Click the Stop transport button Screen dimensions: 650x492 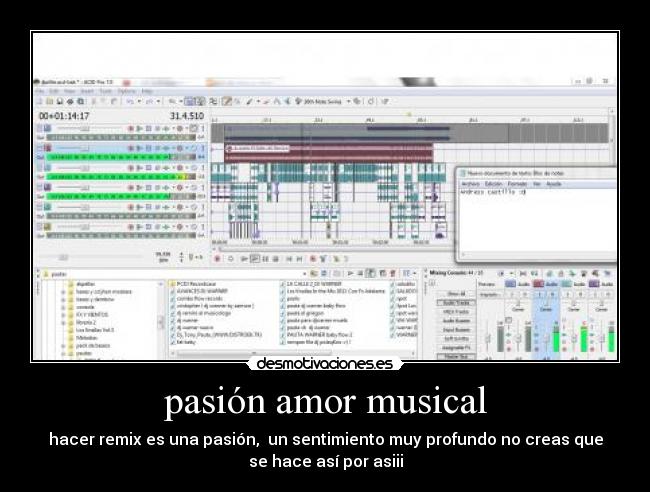[x=276, y=259]
